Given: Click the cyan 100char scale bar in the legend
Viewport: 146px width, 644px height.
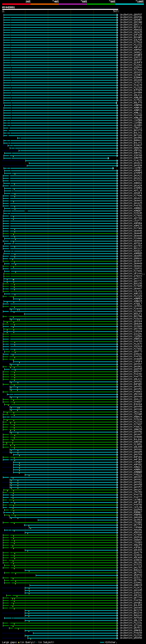Looking at the screenshot, I should pyautogui.click(x=102, y=642).
